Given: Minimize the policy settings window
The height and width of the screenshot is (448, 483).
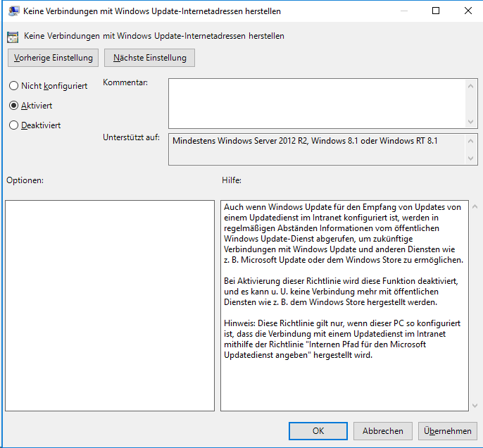Looking at the screenshot, I should (403, 11).
